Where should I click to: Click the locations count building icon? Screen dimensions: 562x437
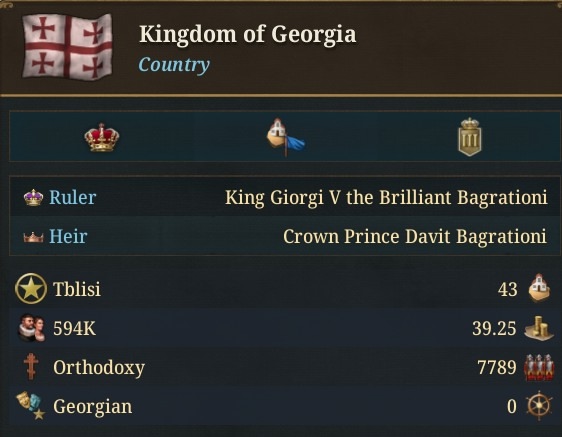(x=539, y=289)
